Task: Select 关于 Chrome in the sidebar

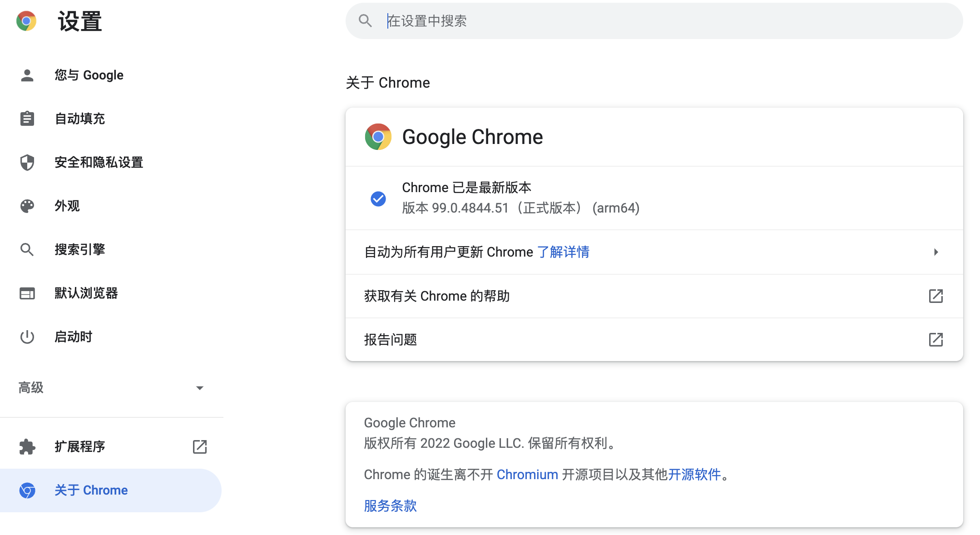Action: point(111,490)
